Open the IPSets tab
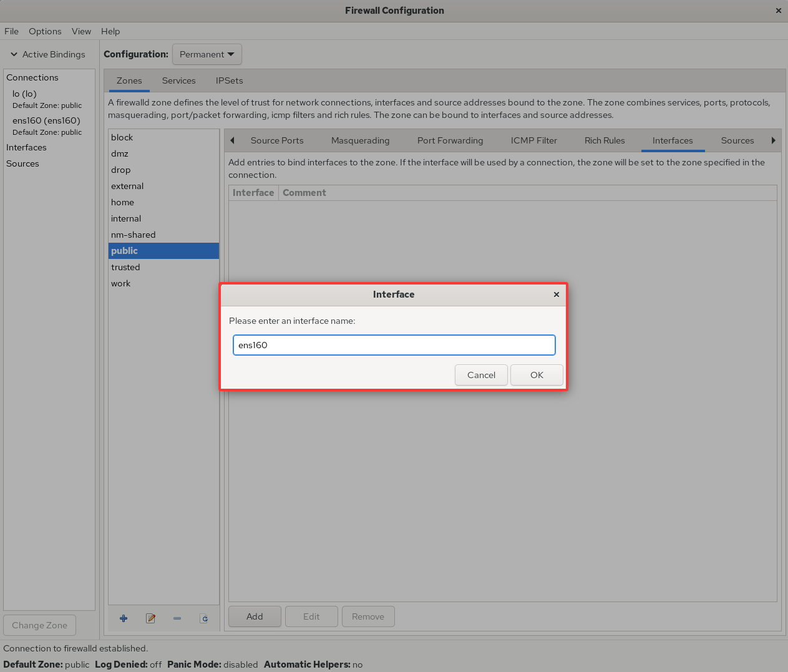The height and width of the screenshot is (672, 788). pos(229,80)
